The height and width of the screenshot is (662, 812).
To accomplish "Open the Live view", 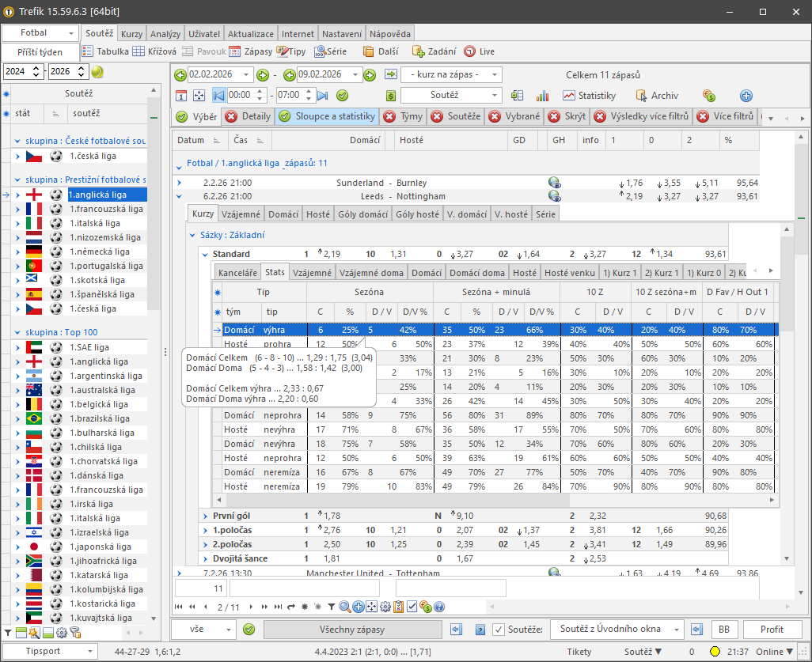I will pos(480,50).
